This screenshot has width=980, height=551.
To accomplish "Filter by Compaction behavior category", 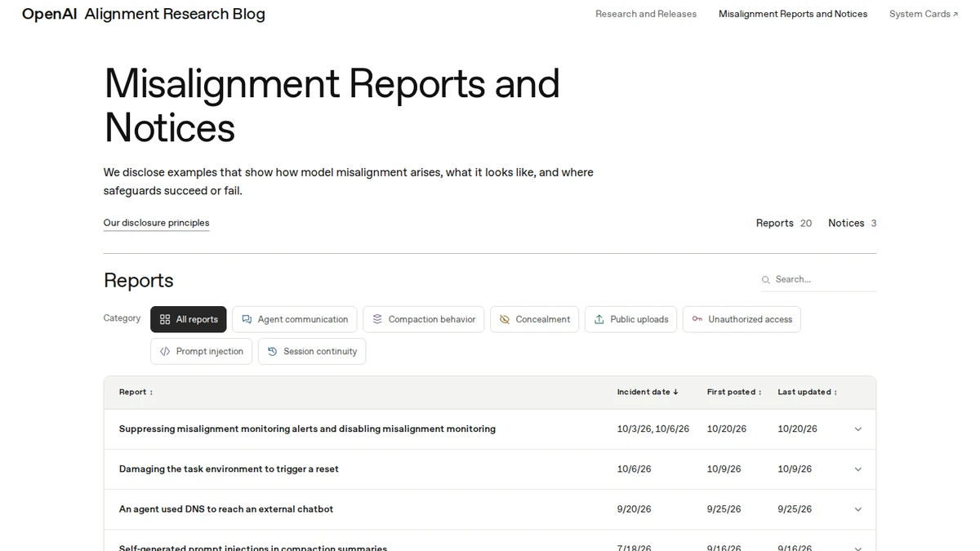I will [x=424, y=319].
